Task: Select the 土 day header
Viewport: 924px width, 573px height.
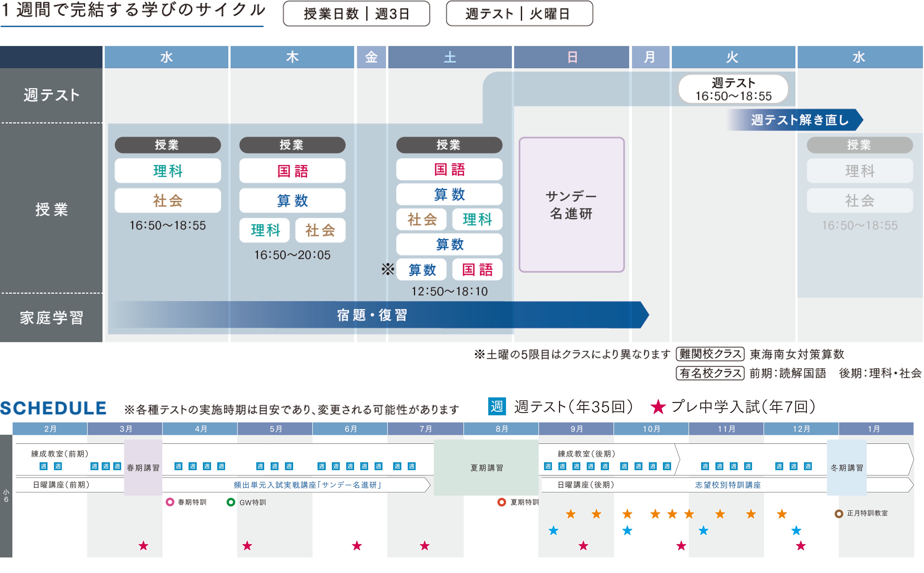Action: [450, 57]
